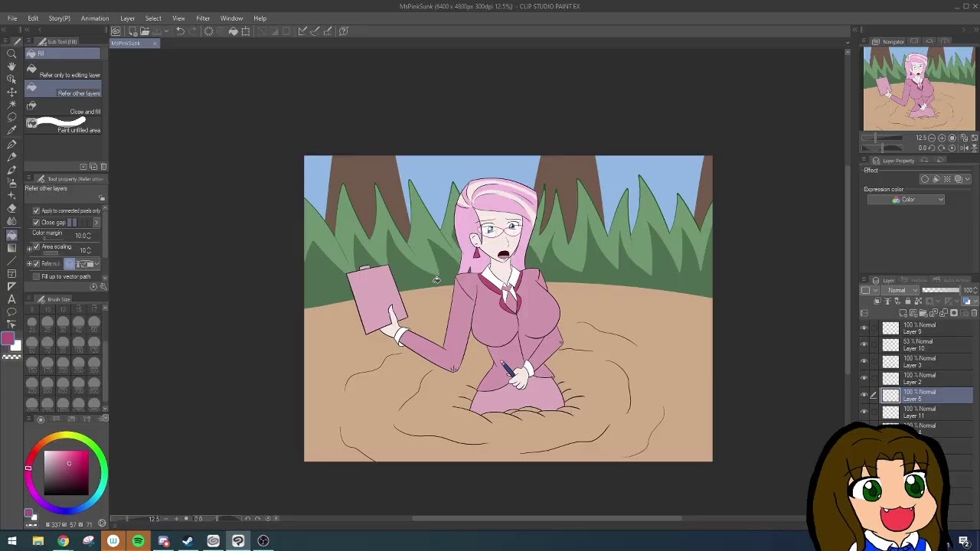Choose the Eraser tool
Viewport: 980px width, 551px height.
pos(11,209)
